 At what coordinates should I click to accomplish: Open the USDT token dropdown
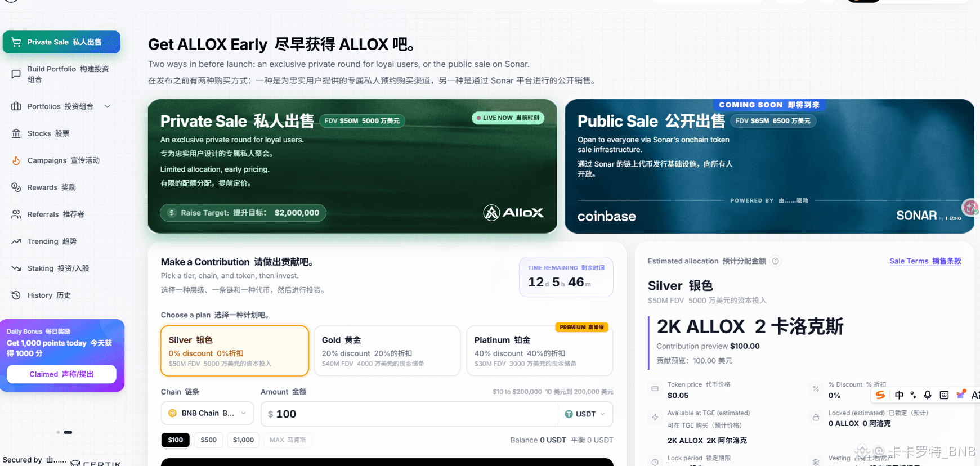585,414
